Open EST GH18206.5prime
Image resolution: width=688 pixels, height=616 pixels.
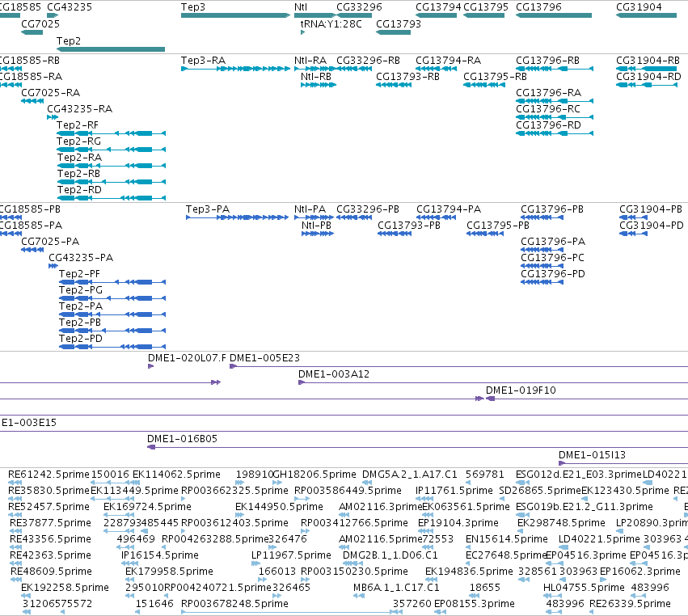point(314,475)
